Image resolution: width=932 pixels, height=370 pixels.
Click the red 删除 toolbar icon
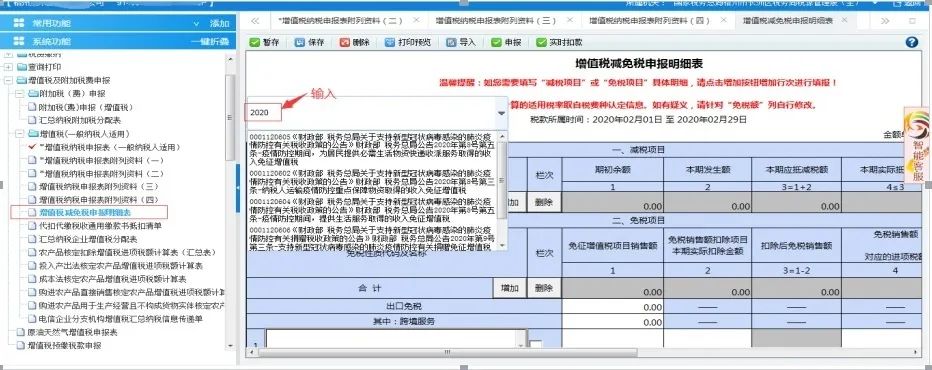(345, 43)
